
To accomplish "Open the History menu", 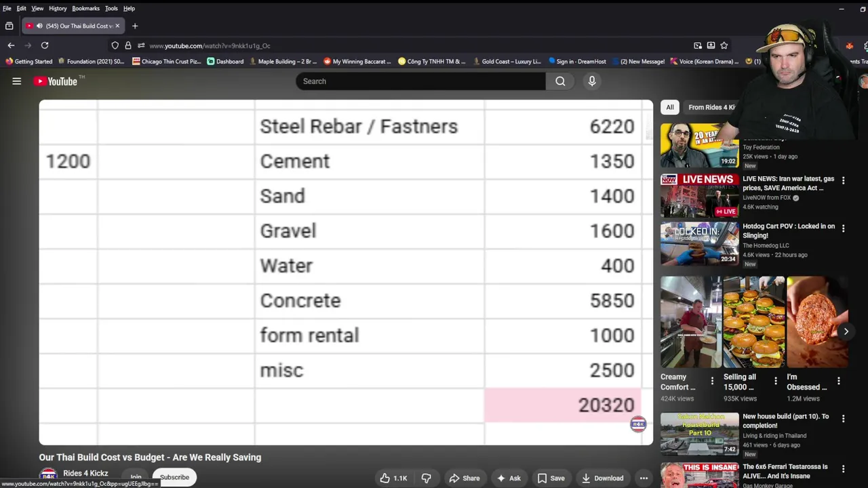I will 58,8.
